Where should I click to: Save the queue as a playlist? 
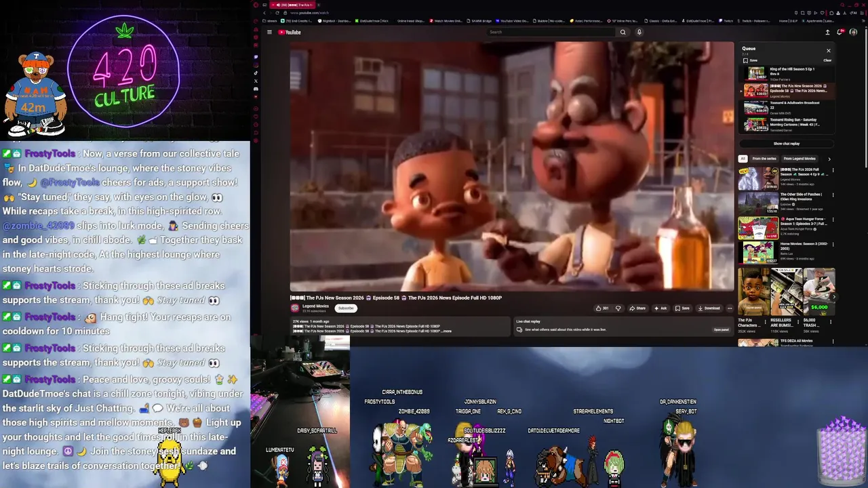pyautogui.click(x=749, y=60)
